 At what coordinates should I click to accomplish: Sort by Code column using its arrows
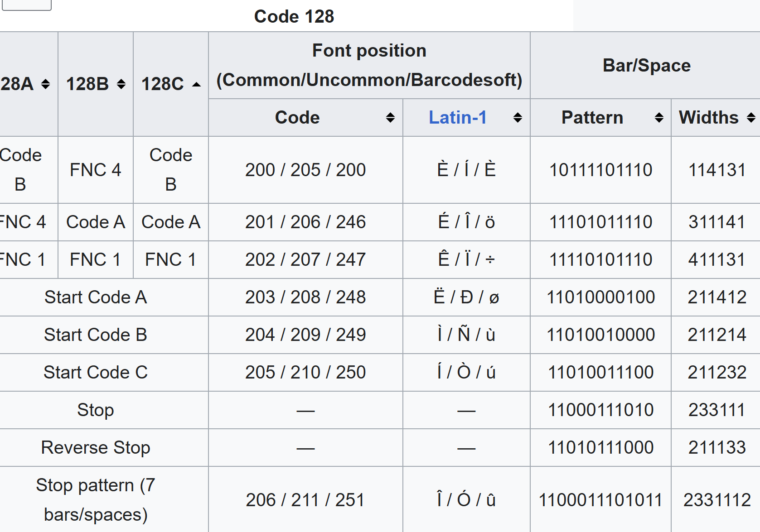(x=390, y=118)
